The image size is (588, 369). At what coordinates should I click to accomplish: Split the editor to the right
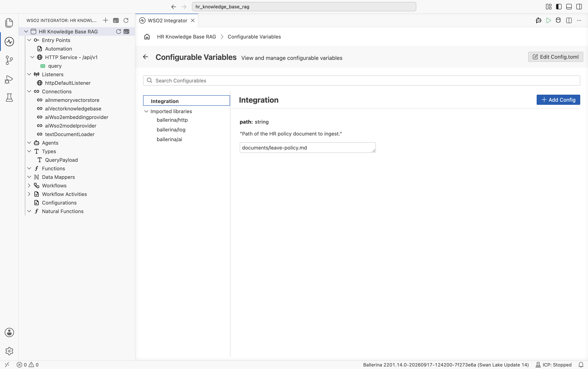569,20
